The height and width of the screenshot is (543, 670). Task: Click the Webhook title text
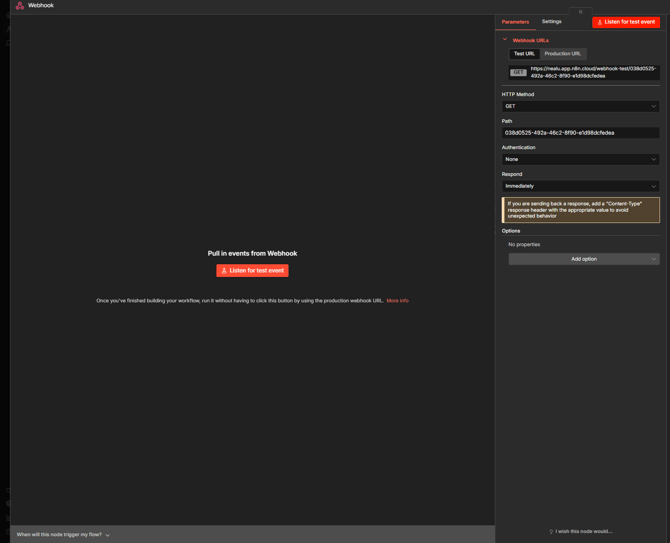coord(41,6)
